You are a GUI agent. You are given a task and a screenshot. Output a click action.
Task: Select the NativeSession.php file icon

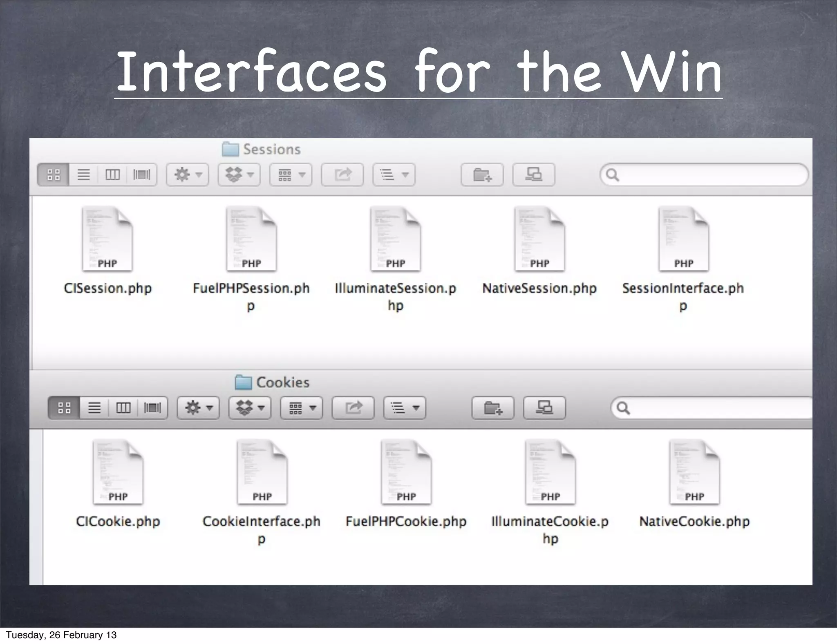539,239
